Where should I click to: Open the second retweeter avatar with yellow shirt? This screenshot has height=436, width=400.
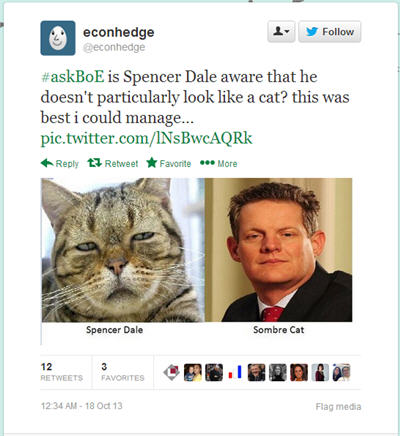(193, 372)
